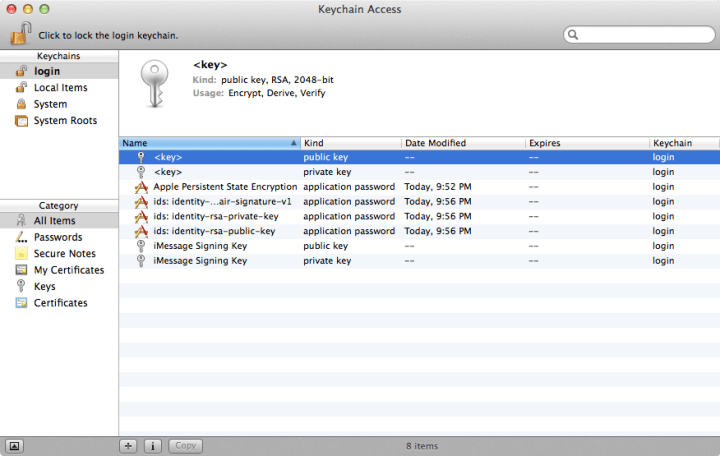Sort list by Kind column header

351,143
